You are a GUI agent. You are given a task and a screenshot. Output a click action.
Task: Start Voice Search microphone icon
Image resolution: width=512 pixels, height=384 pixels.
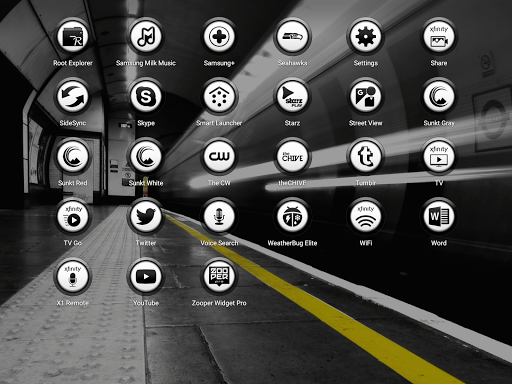pyautogui.click(x=219, y=217)
